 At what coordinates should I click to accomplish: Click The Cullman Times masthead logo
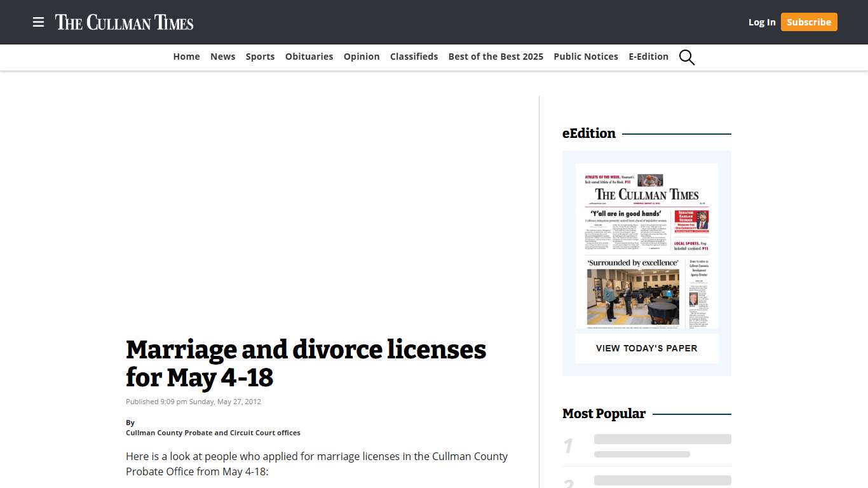click(x=125, y=22)
